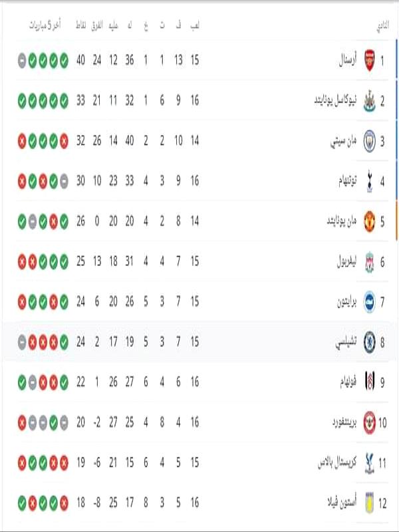The image size is (399, 532).
Task: Open the أرسنال team name link
Action: (348, 61)
